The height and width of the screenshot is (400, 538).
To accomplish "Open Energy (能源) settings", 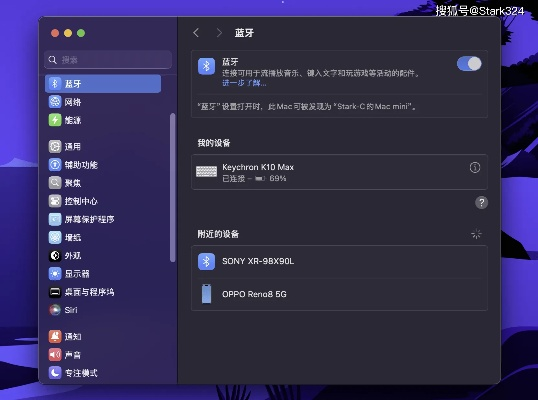I will tap(103, 120).
